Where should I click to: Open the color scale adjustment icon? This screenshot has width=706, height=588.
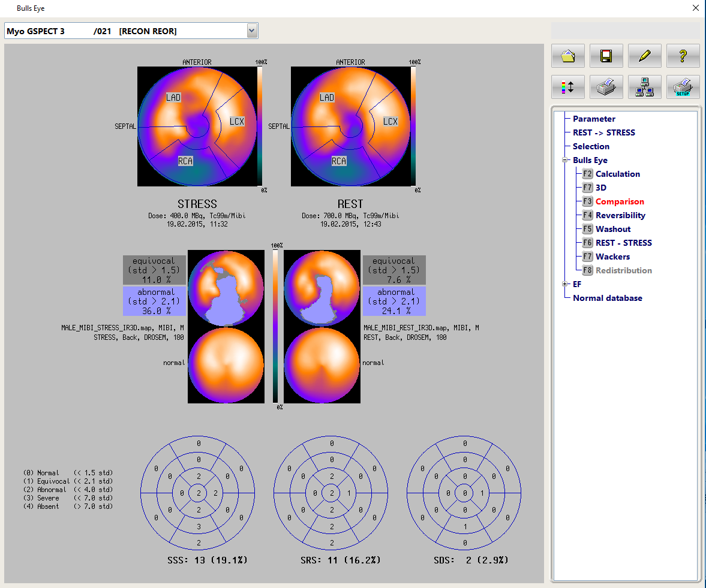[x=567, y=87]
